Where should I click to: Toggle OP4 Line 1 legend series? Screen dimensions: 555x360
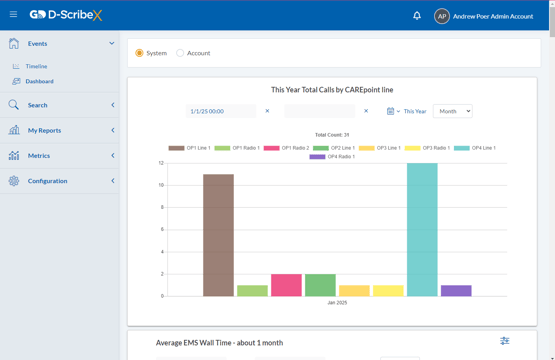click(475, 148)
